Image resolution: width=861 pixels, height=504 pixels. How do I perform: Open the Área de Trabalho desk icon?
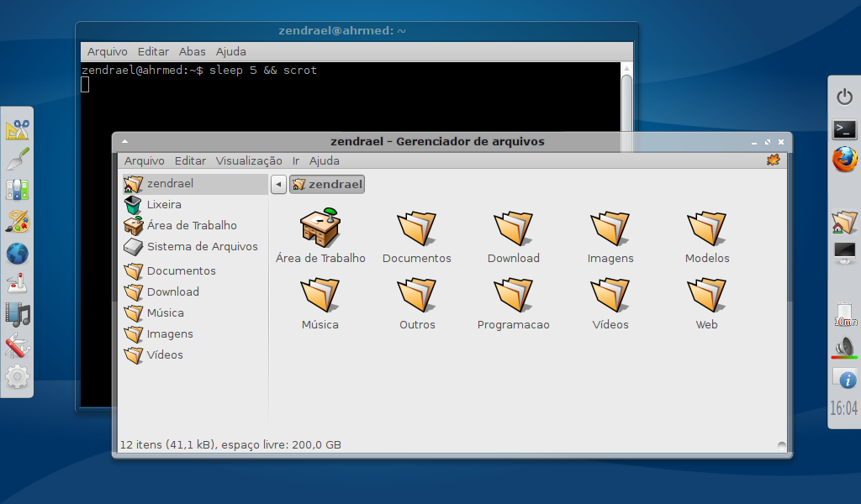[x=320, y=228]
